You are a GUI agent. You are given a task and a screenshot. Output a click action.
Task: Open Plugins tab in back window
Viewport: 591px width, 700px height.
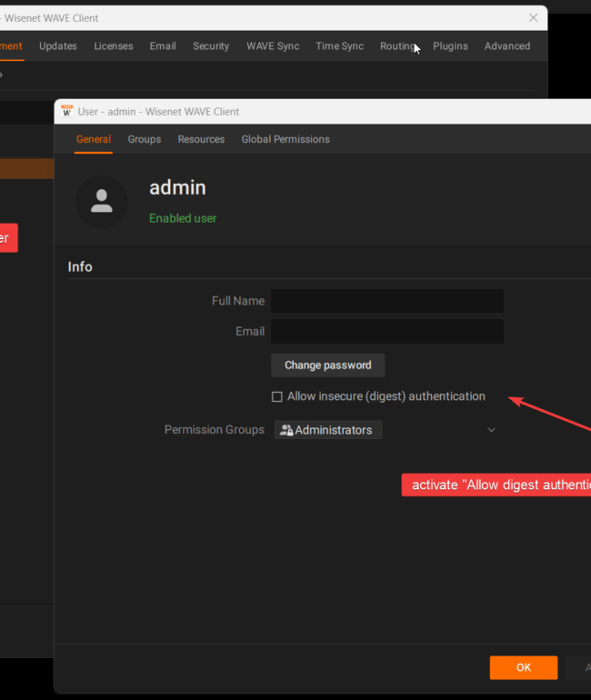click(x=450, y=46)
